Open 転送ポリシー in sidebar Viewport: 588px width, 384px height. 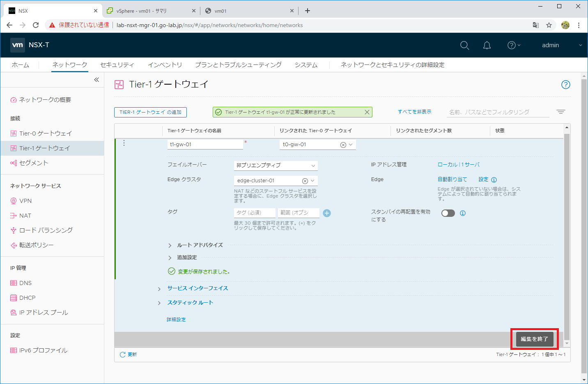pyautogui.click(x=37, y=245)
